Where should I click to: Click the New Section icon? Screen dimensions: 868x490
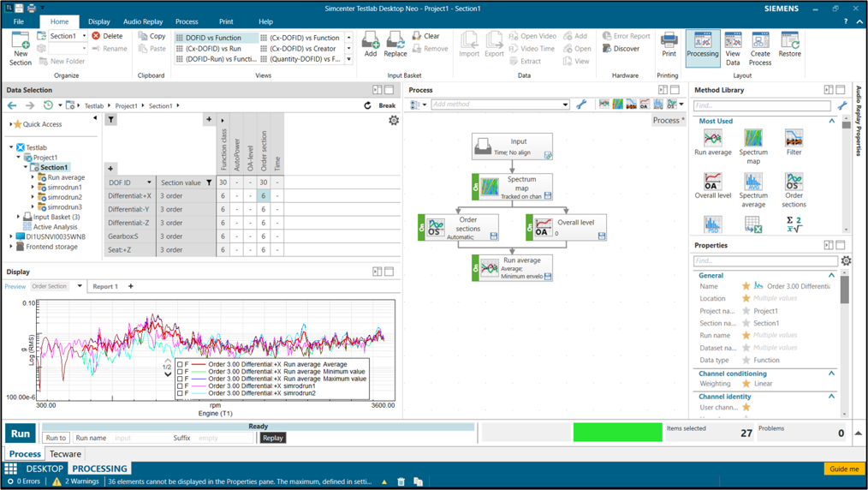point(20,41)
